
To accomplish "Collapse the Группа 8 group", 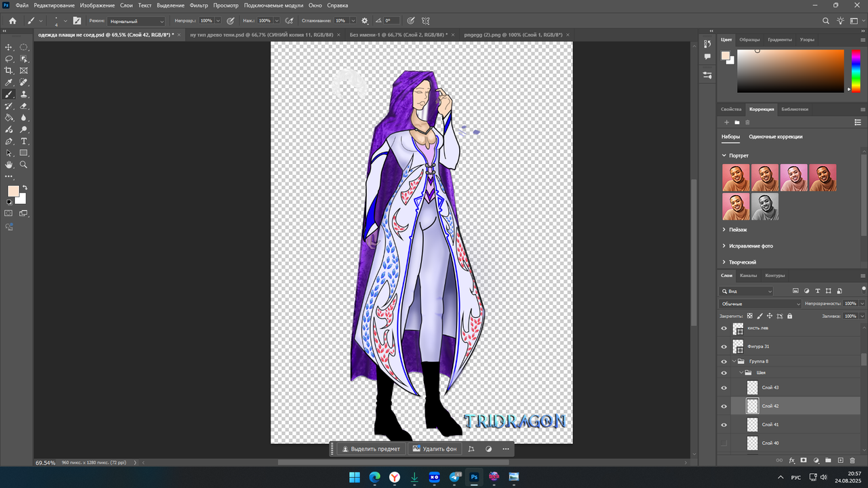I will (x=734, y=361).
